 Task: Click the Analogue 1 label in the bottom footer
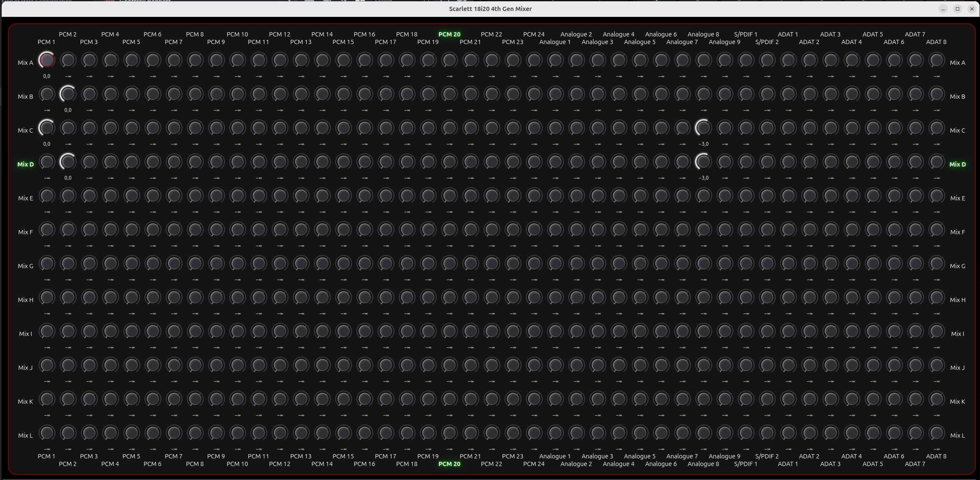click(555, 456)
